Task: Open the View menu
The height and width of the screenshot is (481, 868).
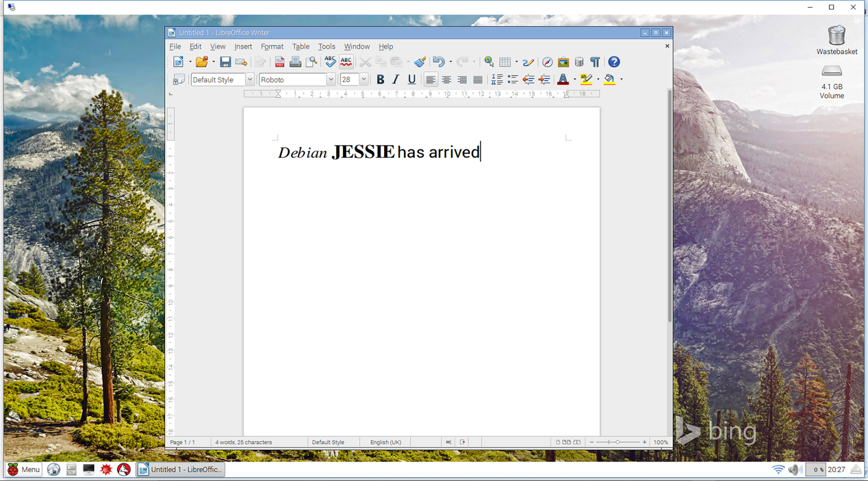Action: tap(218, 47)
